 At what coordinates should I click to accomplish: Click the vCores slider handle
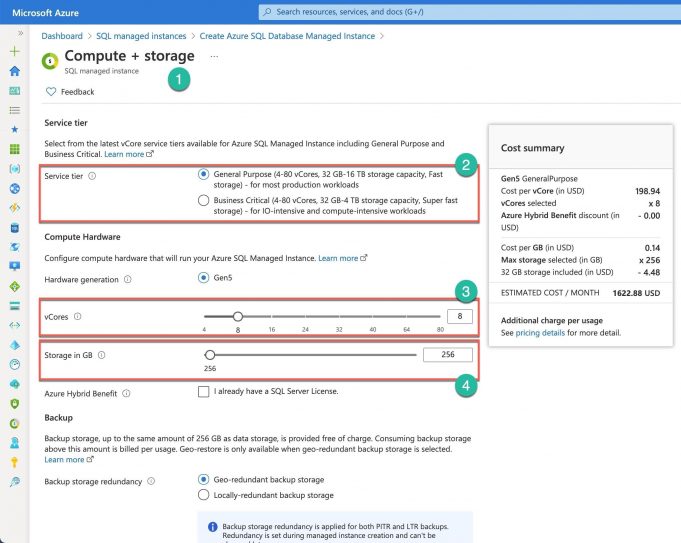tap(238, 316)
